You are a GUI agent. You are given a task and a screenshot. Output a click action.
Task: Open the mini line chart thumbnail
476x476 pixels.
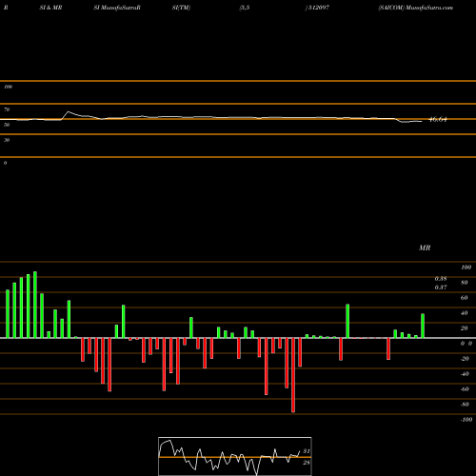[x=235, y=456]
